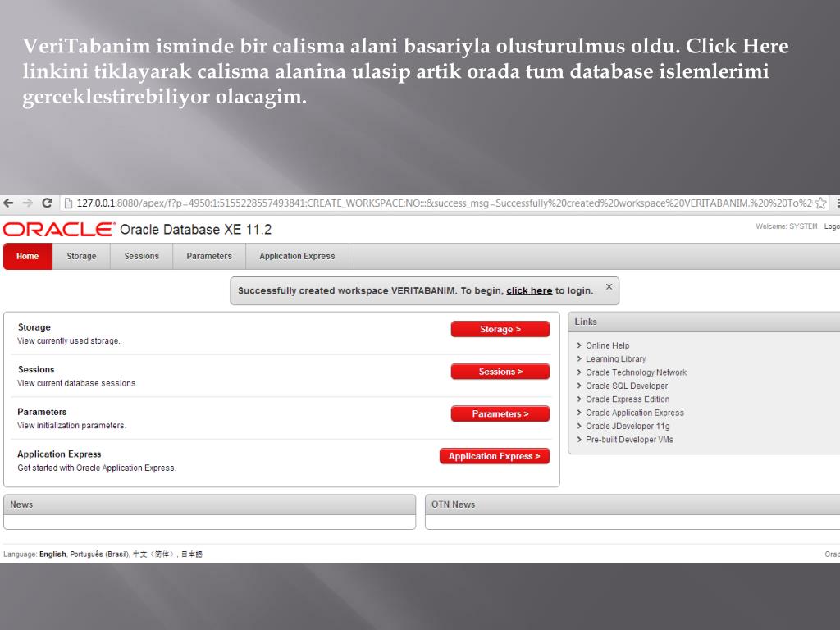840x630 pixels.
Task: Click the Oracle logo
Action: (x=59, y=230)
